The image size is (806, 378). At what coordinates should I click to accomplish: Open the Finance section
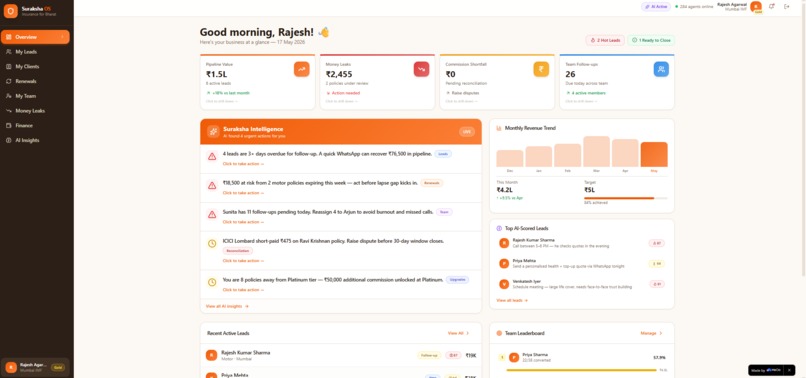coord(35,125)
